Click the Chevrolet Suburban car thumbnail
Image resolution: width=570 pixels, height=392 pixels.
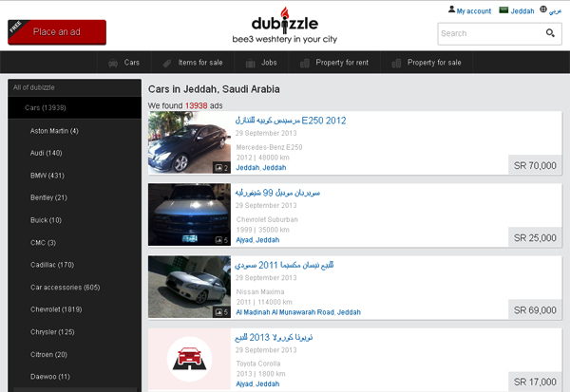[x=189, y=215]
